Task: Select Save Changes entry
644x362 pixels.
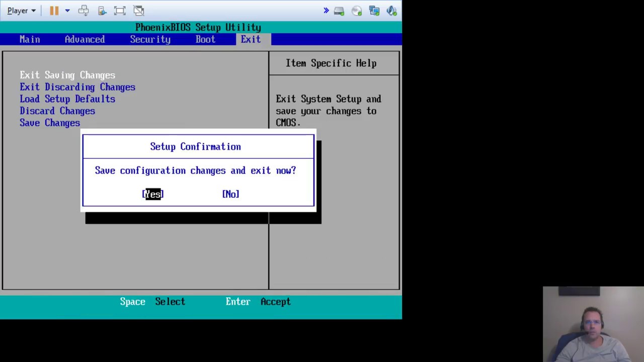Action: click(x=50, y=123)
